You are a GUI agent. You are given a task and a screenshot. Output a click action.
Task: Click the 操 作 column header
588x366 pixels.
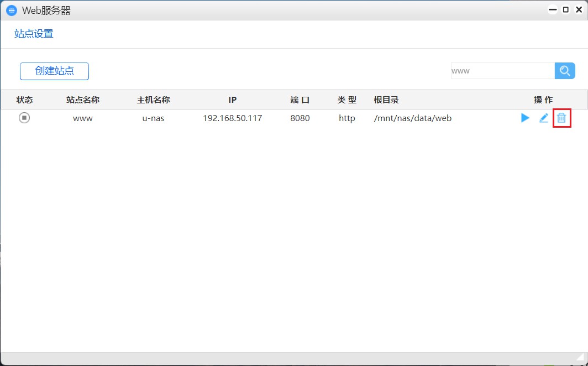543,100
